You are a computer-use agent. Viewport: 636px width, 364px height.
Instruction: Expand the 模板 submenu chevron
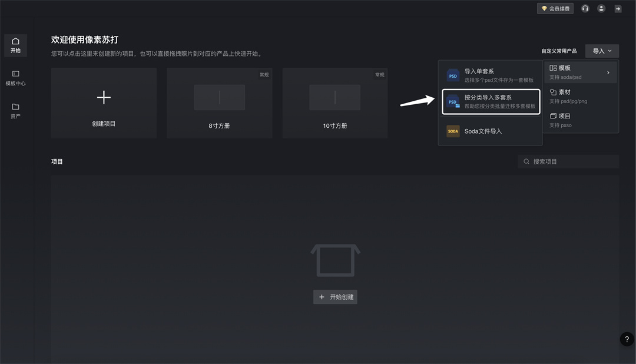[608, 72]
